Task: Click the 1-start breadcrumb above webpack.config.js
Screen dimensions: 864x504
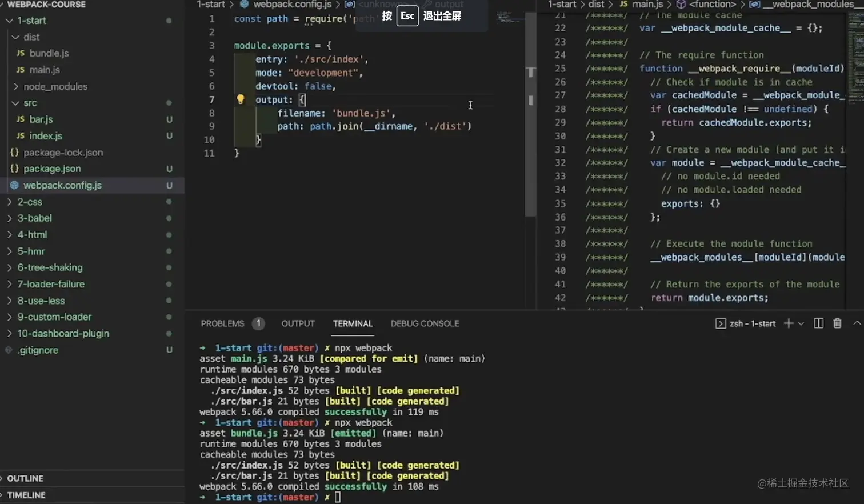Action: [211, 5]
